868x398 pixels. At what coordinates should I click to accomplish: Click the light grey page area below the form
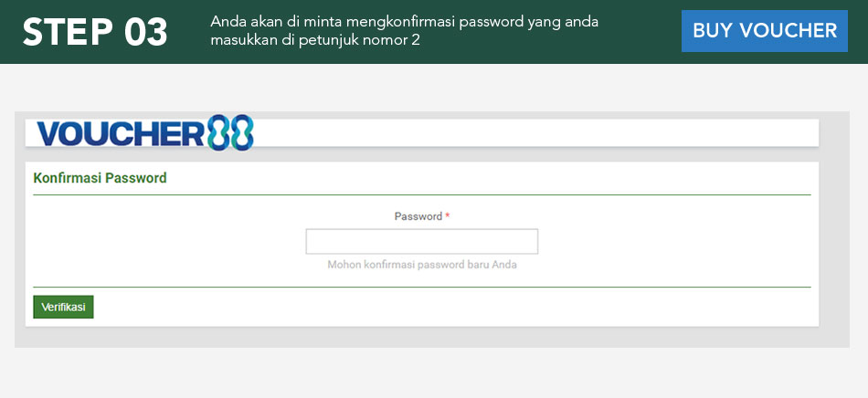(x=434, y=374)
